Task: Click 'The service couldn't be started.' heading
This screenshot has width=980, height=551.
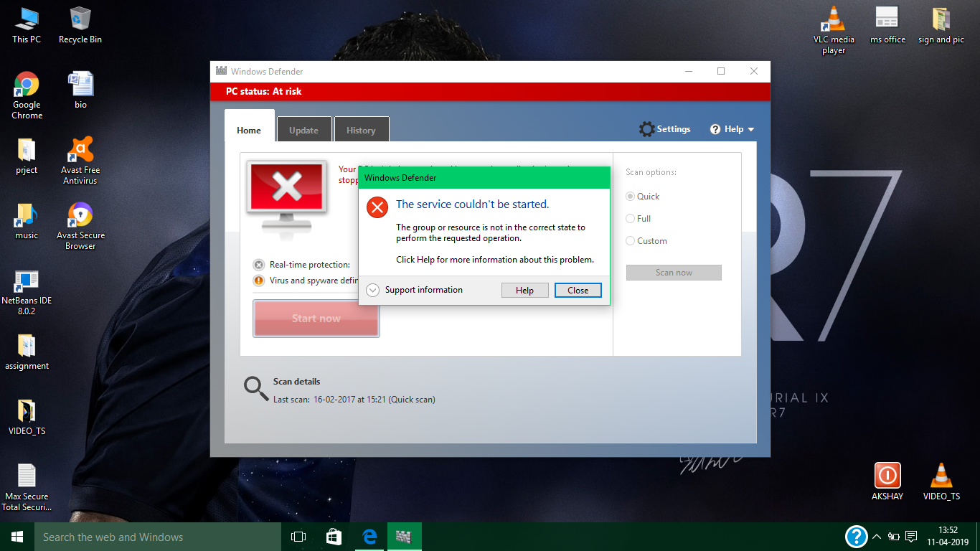Action: click(472, 204)
